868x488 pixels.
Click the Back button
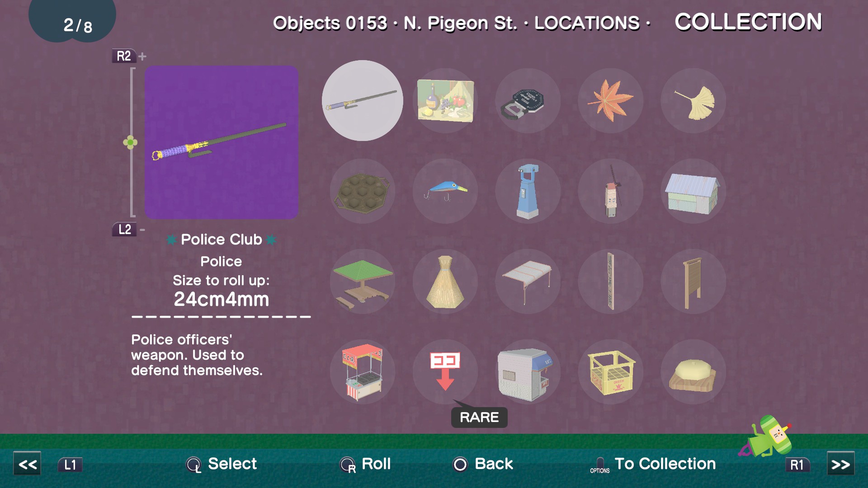coord(483,464)
